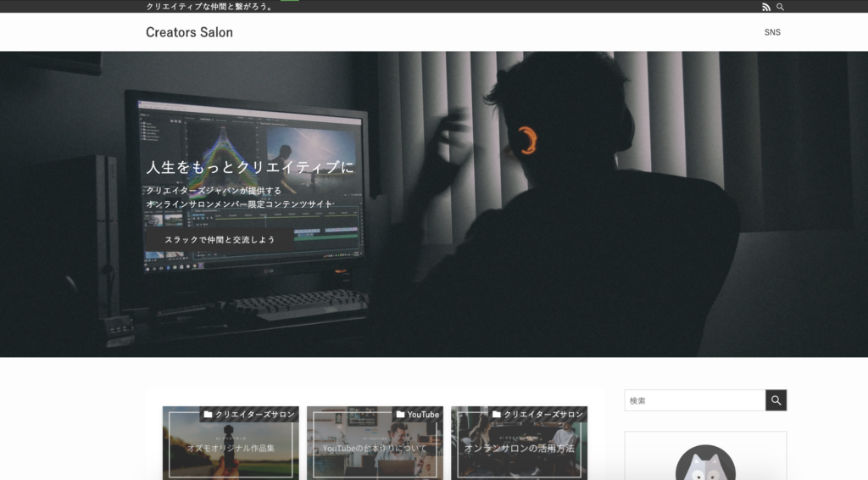Viewport: 868px width, 480px height.
Task: Click the クリエイティブな仲間と繋がろう tagline text
Action: 209,7
